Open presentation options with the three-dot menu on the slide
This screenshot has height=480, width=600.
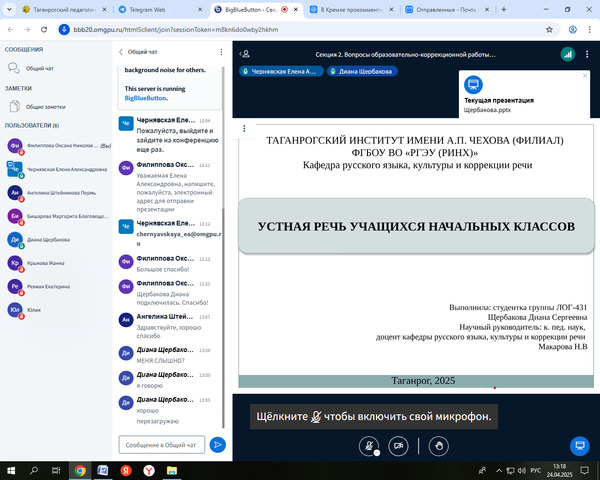coord(245,129)
